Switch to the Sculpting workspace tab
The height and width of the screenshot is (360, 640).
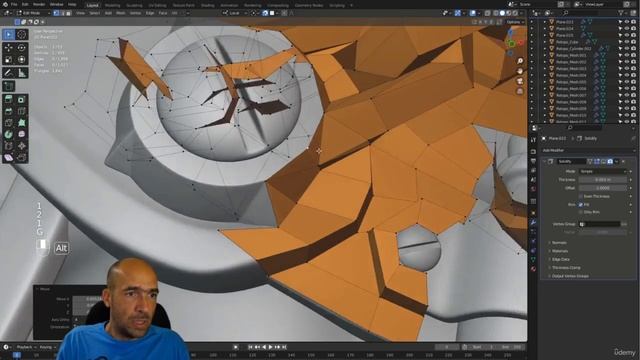tap(134, 5)
